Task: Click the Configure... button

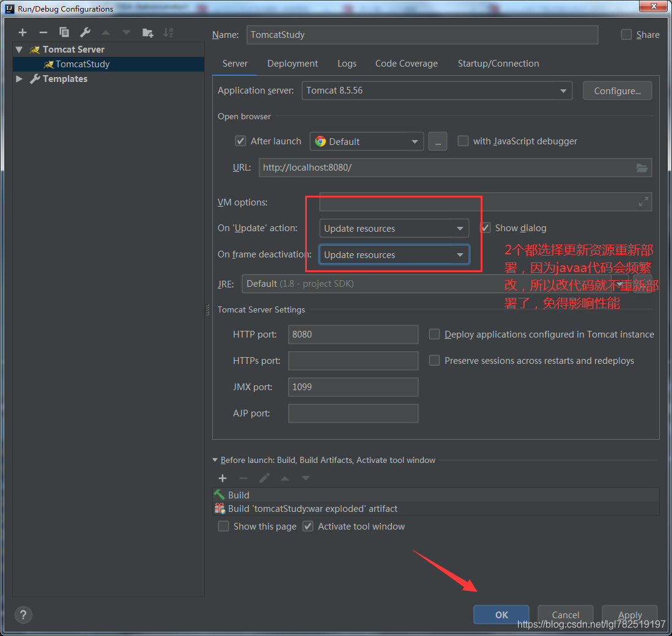Action: pyautogui.click(x=617, y=91)
